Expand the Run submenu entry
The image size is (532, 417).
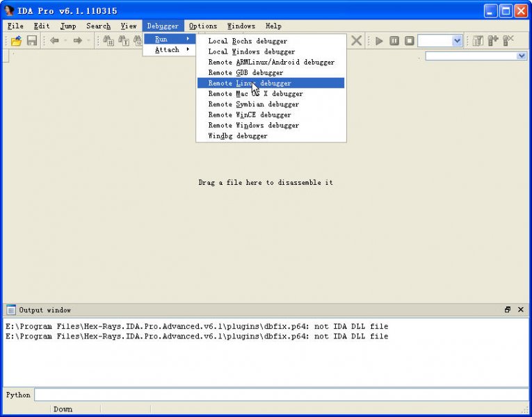pyautogui.click(x=169, y=40)
